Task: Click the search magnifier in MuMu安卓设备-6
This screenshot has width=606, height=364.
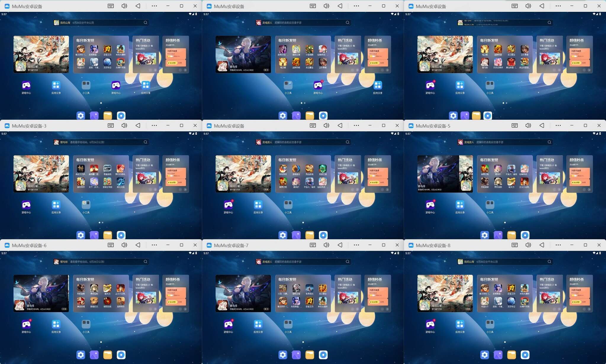Action: point(145,262)
